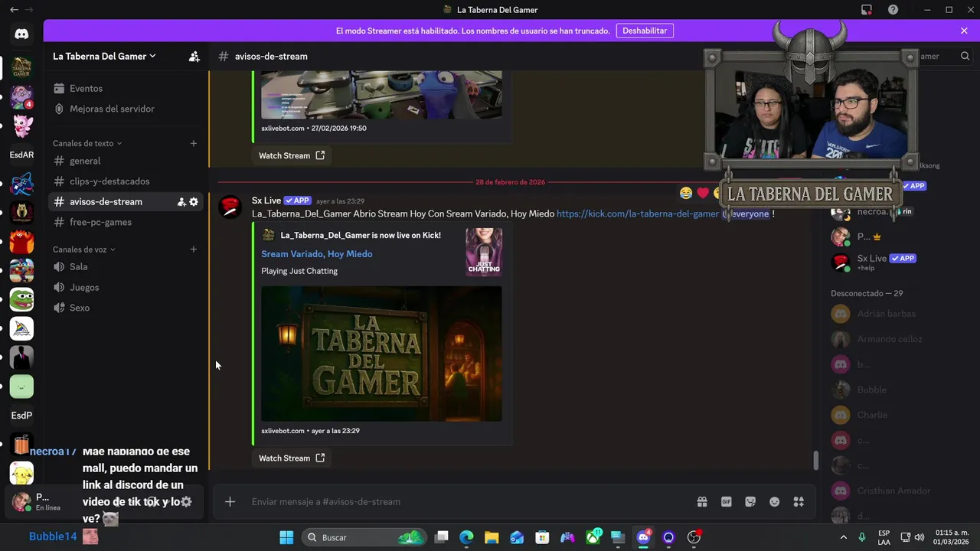
Task: Click Watch Stream under 27/02/2026 post
Action: 292,155
